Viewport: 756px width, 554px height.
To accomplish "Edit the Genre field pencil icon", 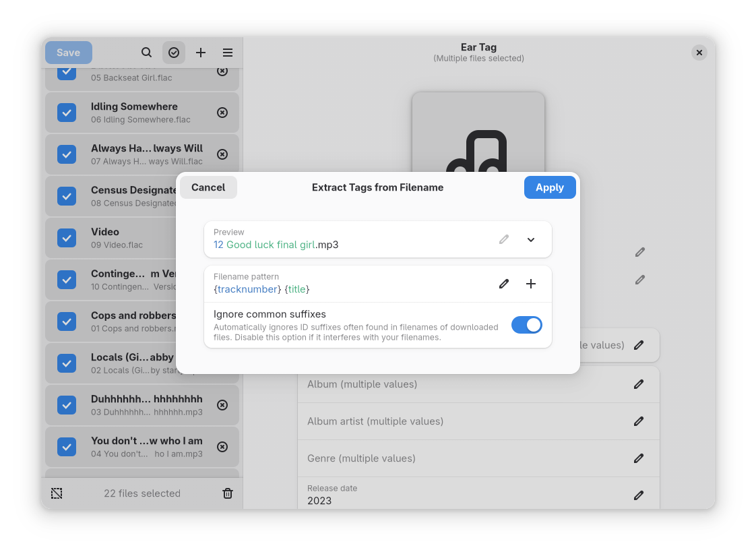I will coord(639,458).
